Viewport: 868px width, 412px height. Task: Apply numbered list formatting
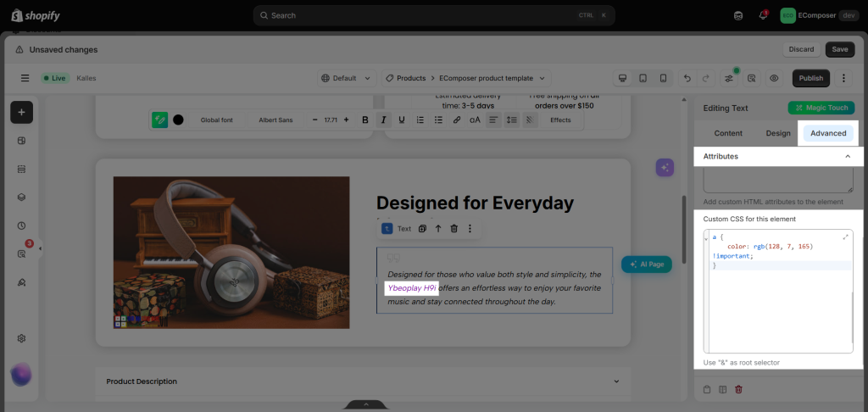(x=420, y=120)
